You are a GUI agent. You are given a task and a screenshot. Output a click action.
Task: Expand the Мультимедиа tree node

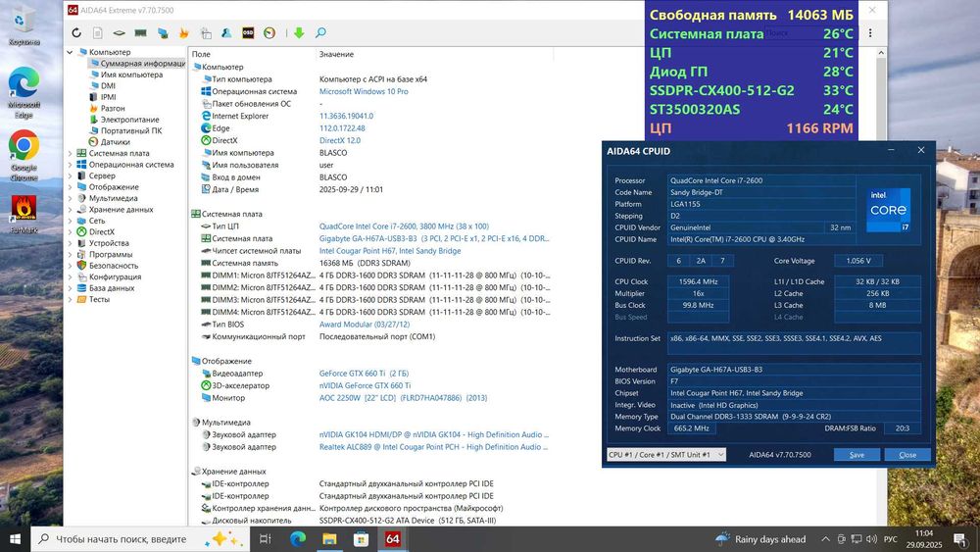(x=70, y=198)
